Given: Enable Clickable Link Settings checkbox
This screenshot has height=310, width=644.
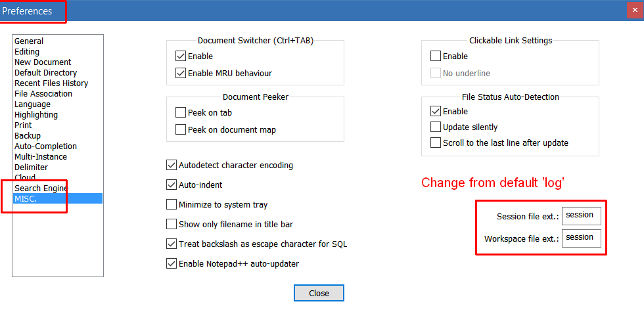Looking at the screenshot, I should click(436, 56).
